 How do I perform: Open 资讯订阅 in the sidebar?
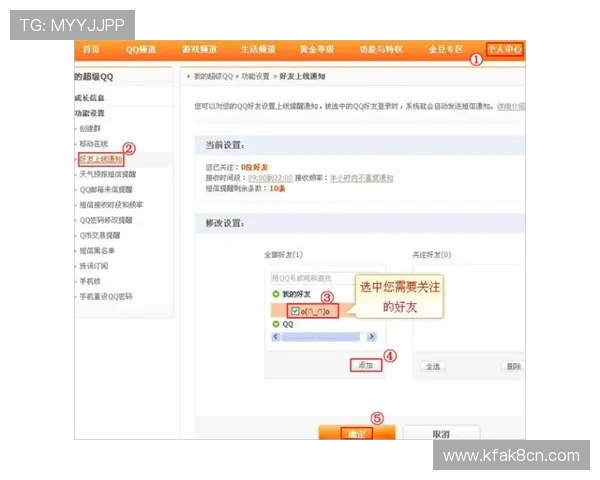pos(94,266)
